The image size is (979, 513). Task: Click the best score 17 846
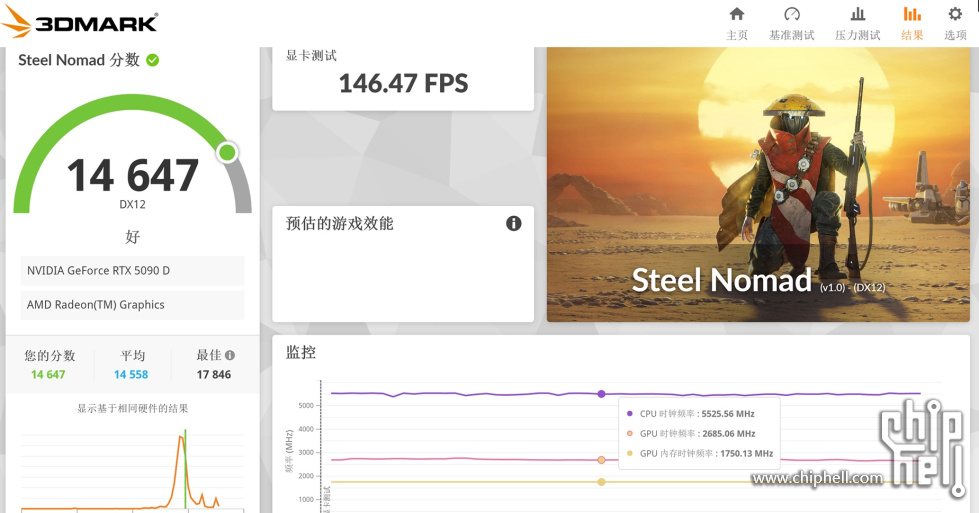[213, 375]
